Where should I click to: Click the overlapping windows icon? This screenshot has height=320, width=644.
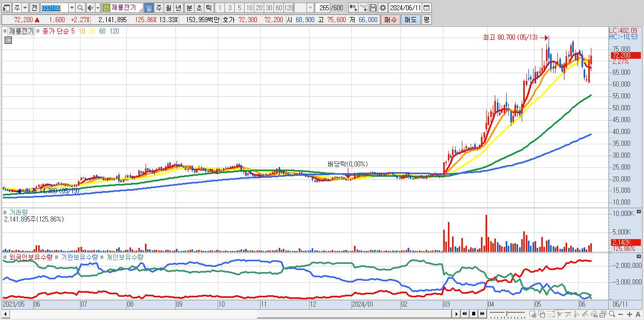(541, 314)
